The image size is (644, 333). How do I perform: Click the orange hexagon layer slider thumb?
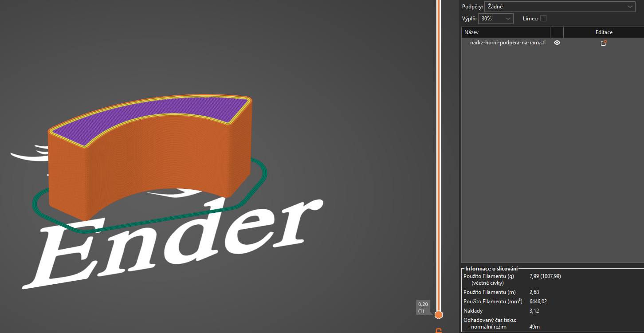click(439, 315)
